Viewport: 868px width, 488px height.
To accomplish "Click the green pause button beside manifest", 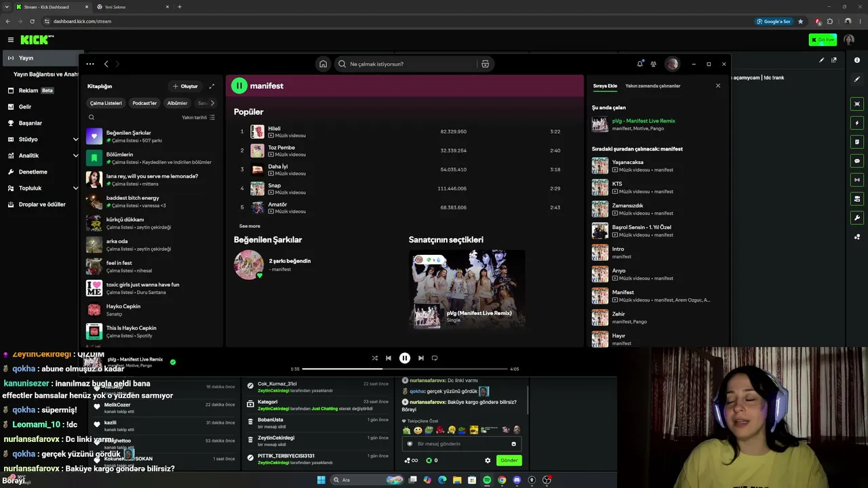I will (239, 86).
